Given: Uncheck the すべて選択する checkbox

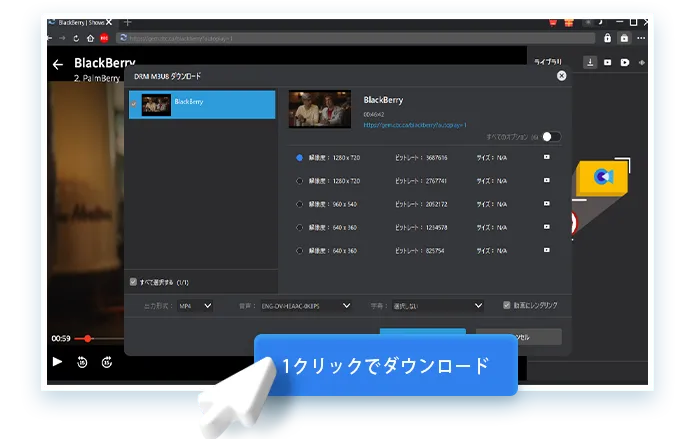Looking at the screenshot, I should [x=133, y=282].
